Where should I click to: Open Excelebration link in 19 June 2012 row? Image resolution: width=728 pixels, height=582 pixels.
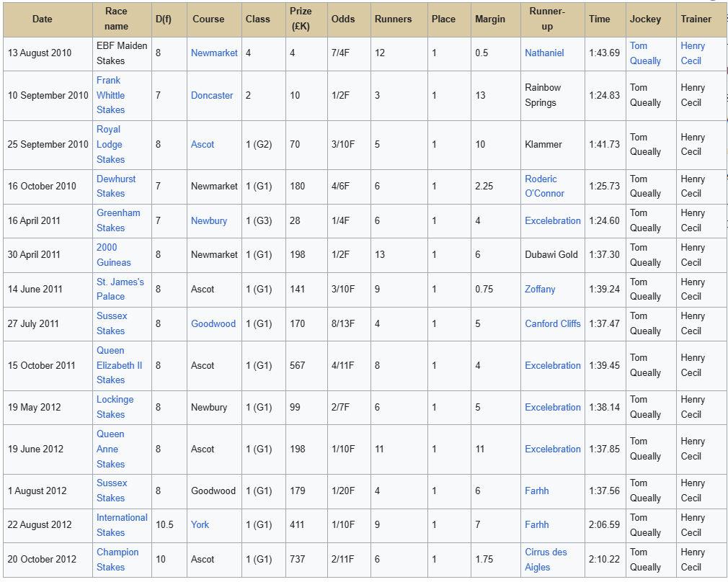tap(553, 449)
